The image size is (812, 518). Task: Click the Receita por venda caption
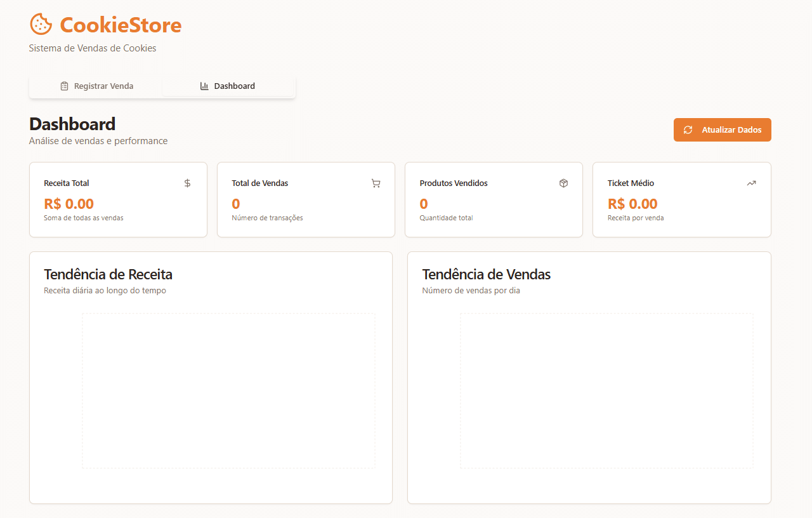[x=636, y=218]
